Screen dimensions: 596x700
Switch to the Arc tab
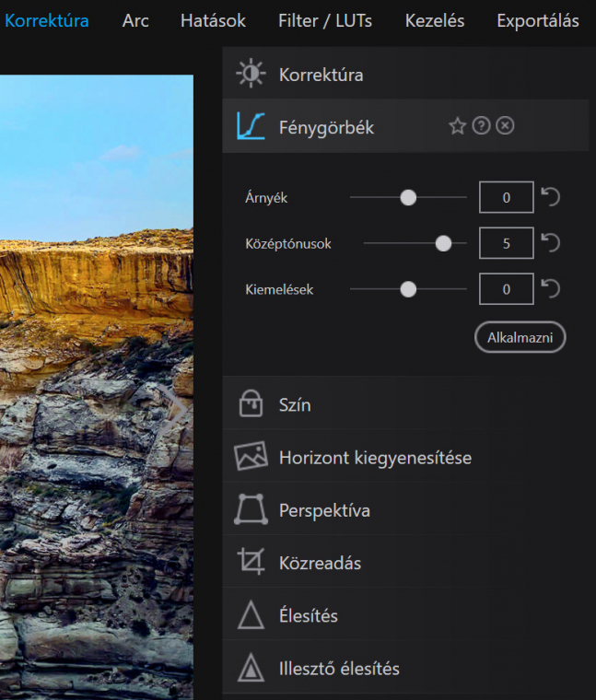135,21
